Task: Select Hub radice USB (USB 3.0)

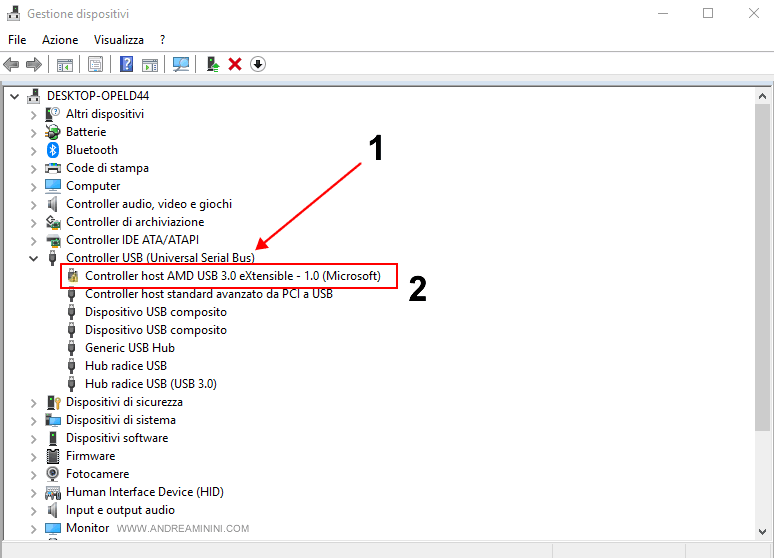Action: click(x=150, y=384)
